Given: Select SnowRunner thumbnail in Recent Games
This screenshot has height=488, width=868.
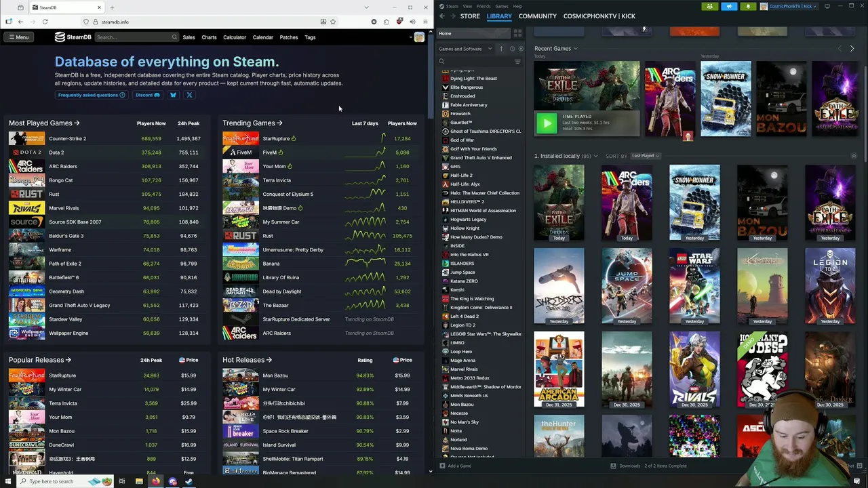Looking at the screenshot, I should [x=726, y=99].
